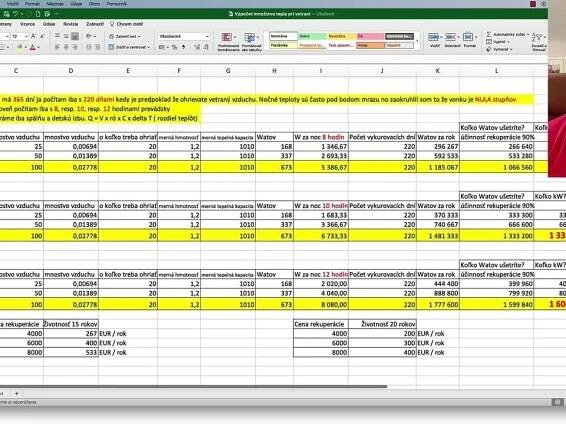The width and height of the screenshot is (566, 424).
Task: Click the Odstrániť cells icon
Action: [450, 37]
